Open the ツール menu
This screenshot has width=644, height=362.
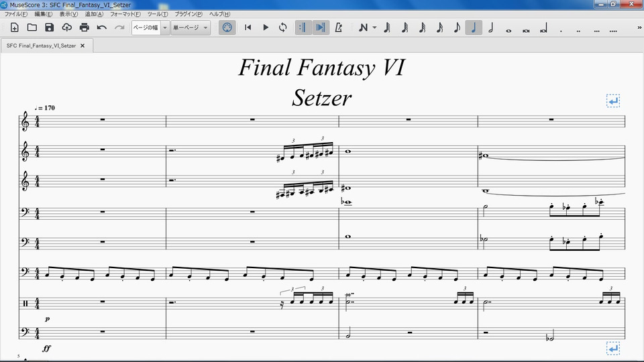pyautogui.click(x=158, y=14)
